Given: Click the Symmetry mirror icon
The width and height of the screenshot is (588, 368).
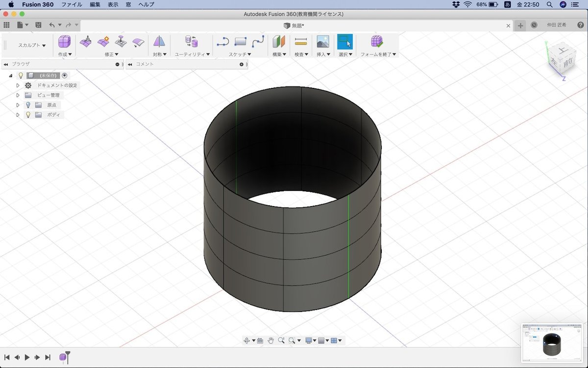Looking at the screenshot, I should click(159, 42).
